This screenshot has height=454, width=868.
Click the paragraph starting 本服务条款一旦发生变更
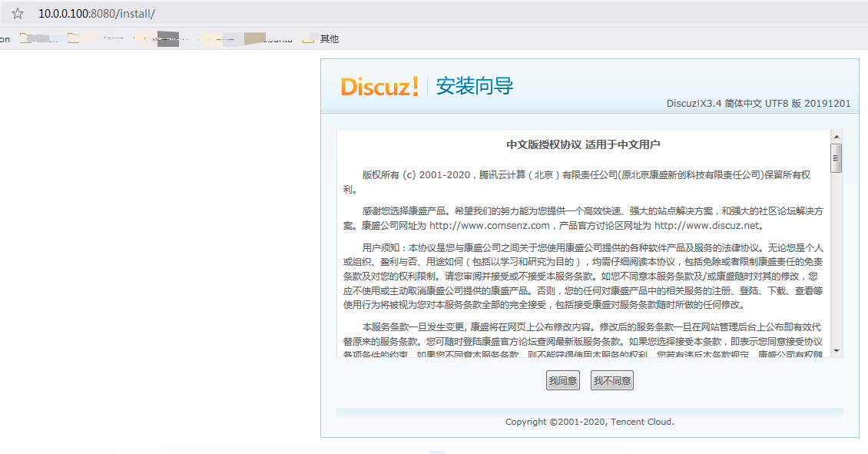pyautogui.click(x=583, y=340)
